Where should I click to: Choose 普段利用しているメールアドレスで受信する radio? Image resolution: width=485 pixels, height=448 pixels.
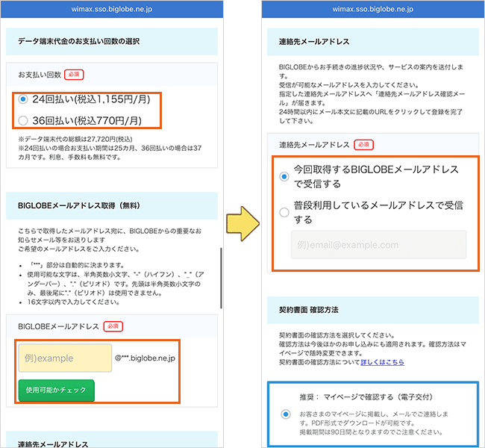point(284,212)
